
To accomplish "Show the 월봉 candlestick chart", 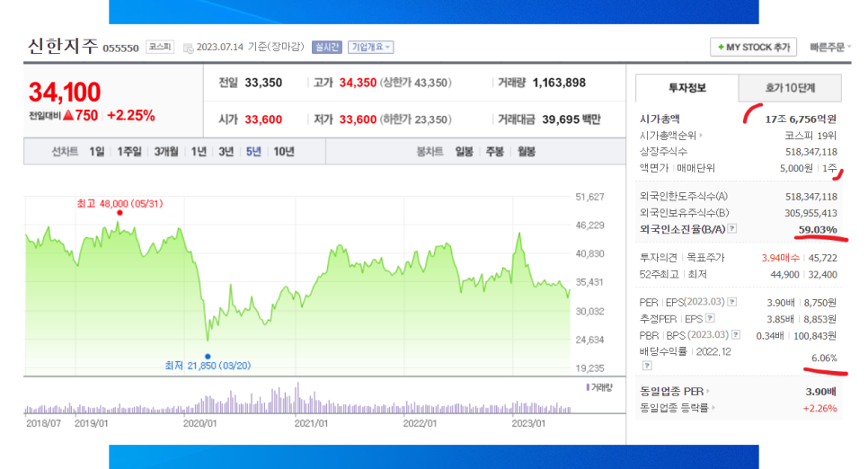I will [x=527, y=151].
